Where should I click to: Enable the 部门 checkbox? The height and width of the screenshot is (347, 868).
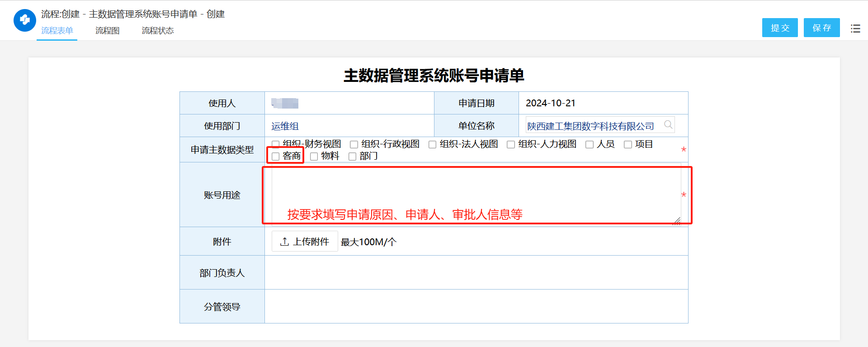[352, 157]
